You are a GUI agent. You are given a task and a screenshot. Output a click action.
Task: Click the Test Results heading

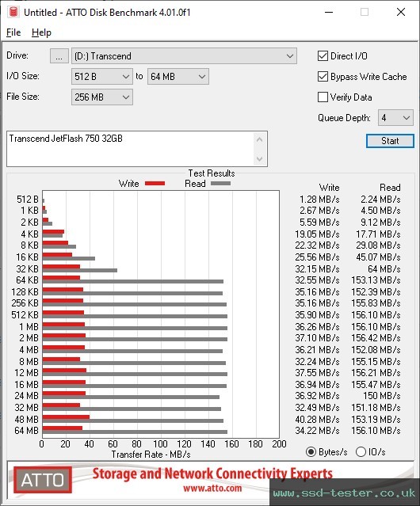(x=212, y=173)
